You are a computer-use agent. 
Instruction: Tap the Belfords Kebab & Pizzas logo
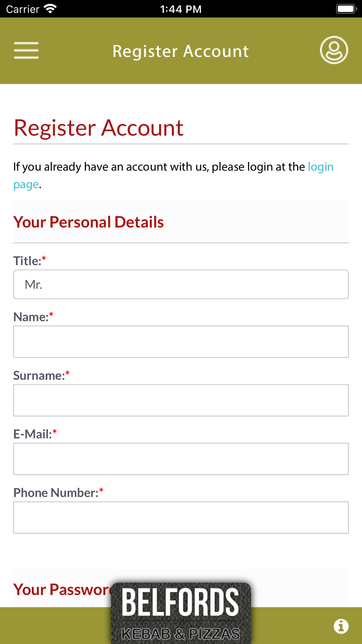(181, 613)
